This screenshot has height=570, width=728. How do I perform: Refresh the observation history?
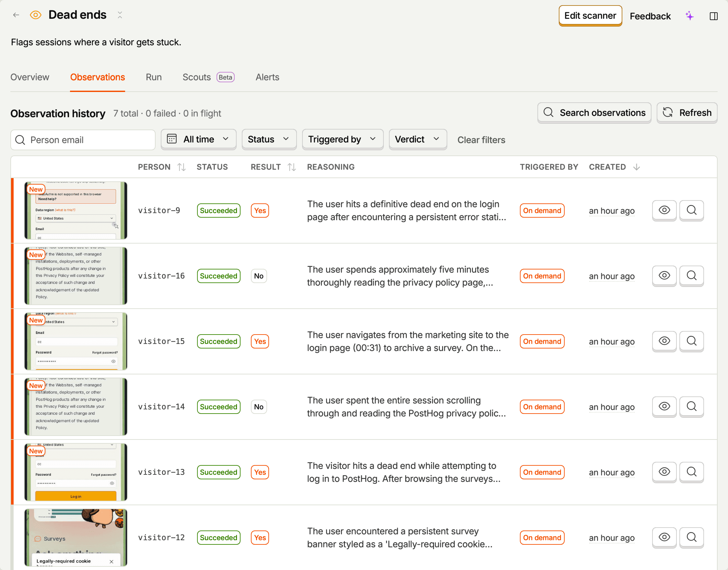[687, 113]
